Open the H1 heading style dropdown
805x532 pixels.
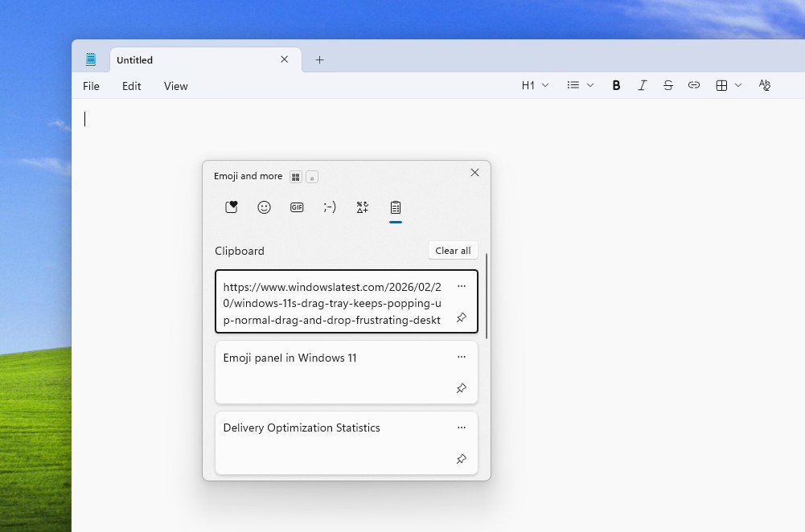coord(534,84)
